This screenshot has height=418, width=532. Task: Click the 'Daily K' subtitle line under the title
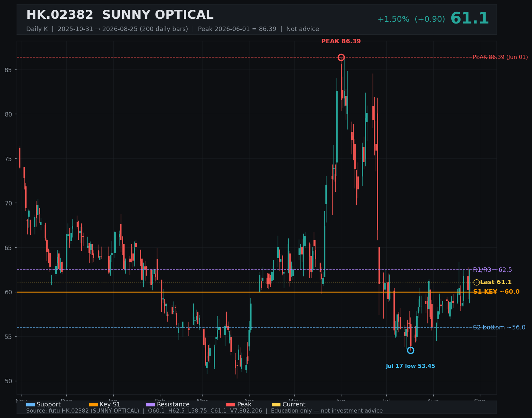(x=173, y=29)
